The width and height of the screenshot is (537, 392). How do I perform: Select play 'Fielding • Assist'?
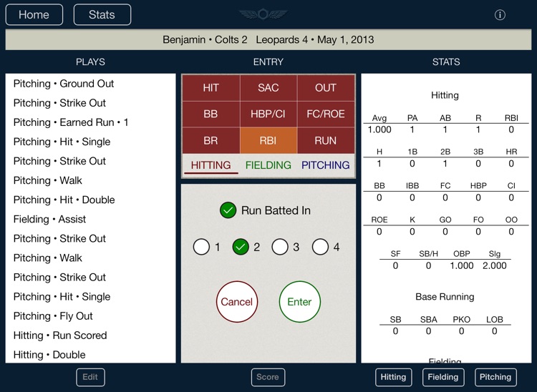click(x=90, y=220)
